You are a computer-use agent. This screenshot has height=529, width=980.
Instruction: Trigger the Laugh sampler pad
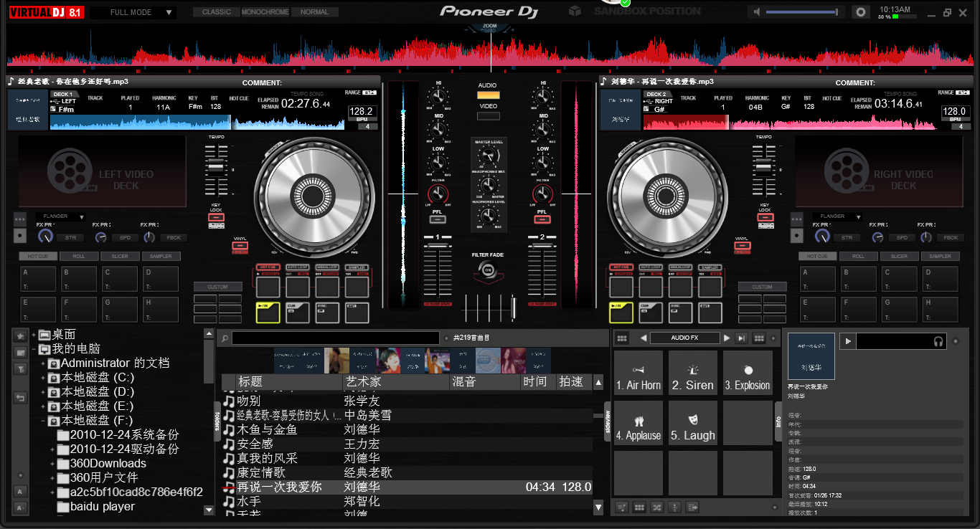point(693,423)
